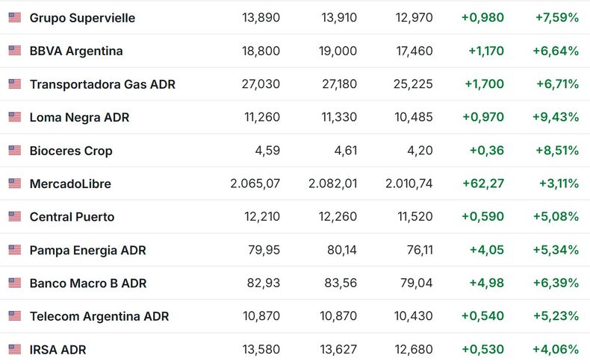Click the flag icon beside Banco Macro B ADR
Viewport: 590px width, 364px height.
point(15,283)
